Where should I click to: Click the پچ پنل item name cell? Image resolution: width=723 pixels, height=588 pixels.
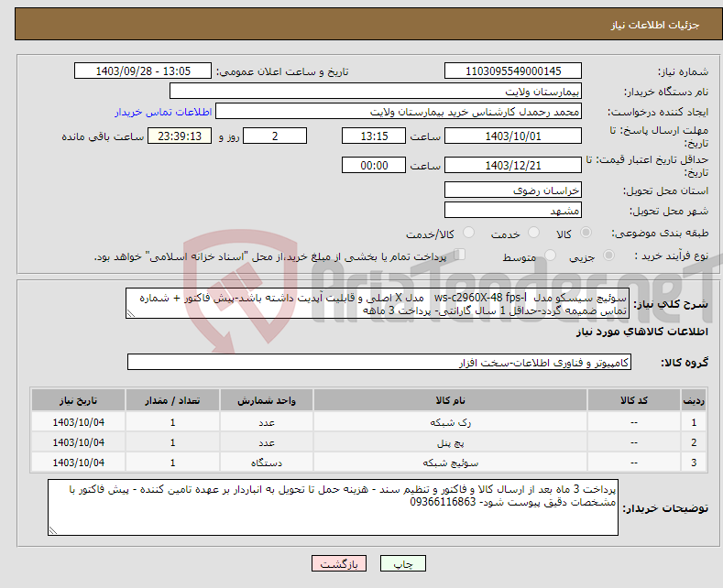(x=450, y=442)
